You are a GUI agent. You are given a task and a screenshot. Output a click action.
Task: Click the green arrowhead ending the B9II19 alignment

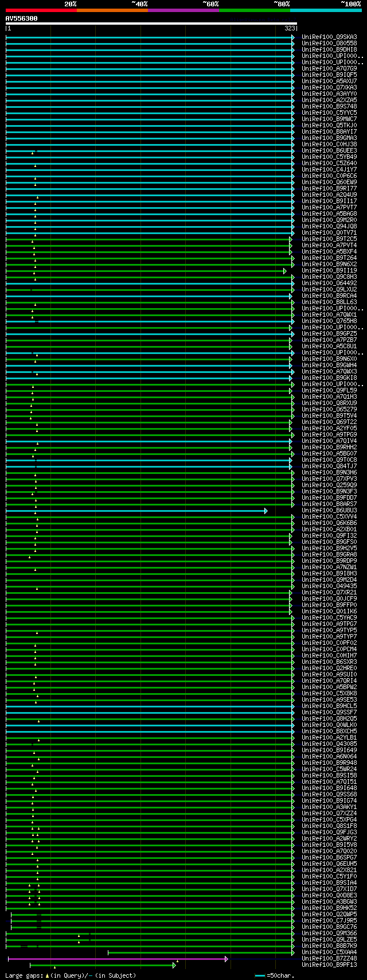click(x=284, y=271)
